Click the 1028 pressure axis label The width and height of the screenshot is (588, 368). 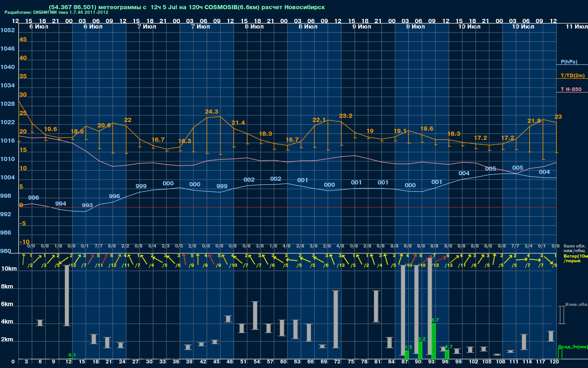pyautogui.click(x=7, y=104)
